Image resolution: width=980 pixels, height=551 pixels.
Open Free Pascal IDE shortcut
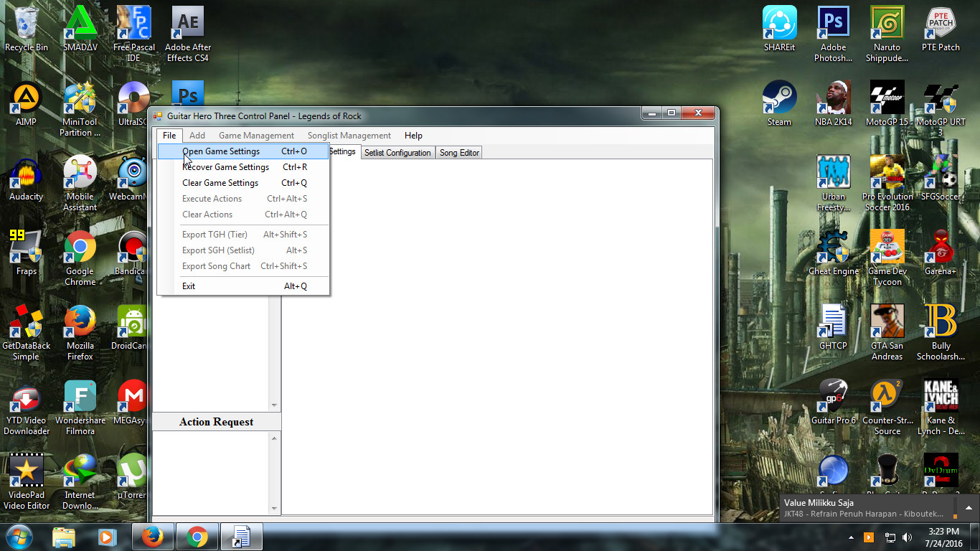[133, 34]
